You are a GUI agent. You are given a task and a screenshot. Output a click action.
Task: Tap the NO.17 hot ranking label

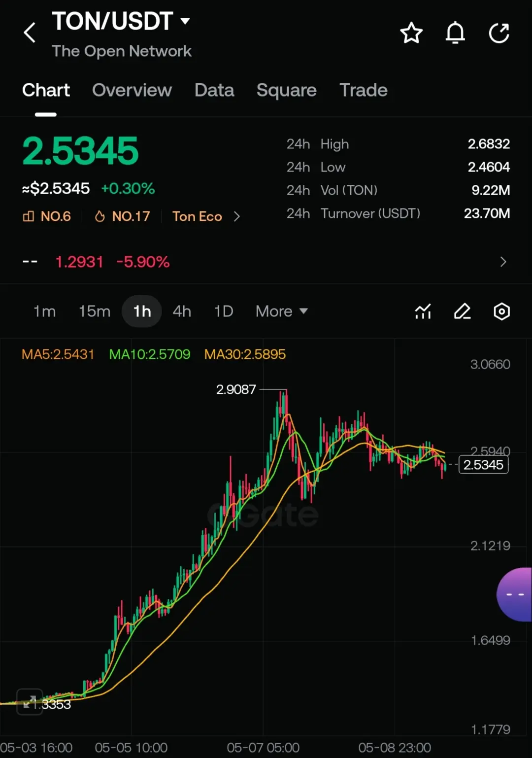tap(131, 216)
